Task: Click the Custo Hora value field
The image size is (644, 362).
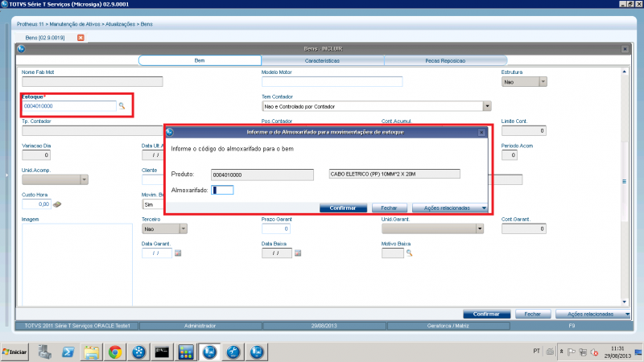Action: pos(36,204)
